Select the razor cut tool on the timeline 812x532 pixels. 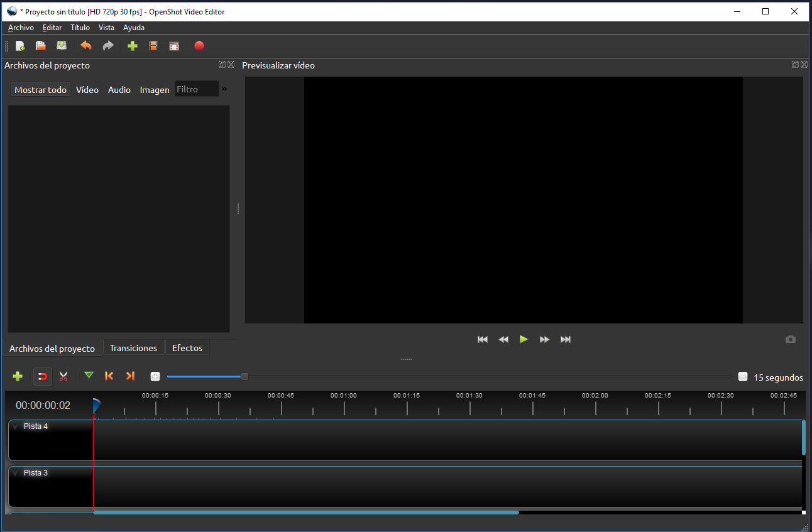tap(63, 376)
